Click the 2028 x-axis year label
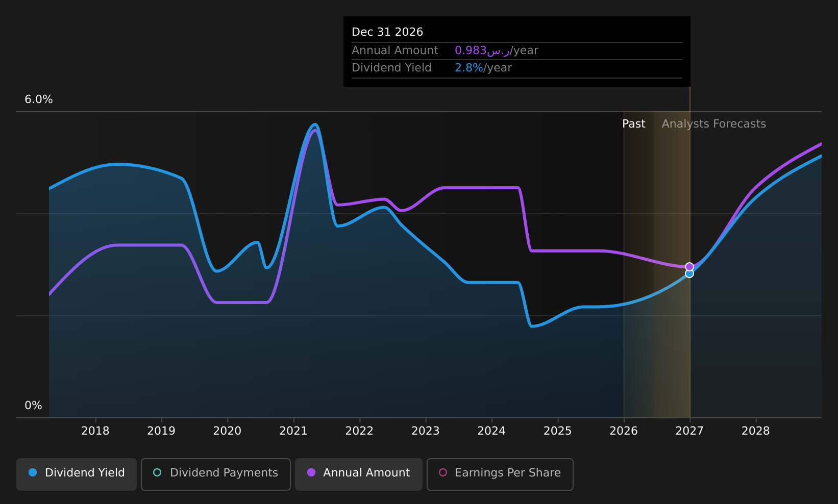838x504 pixels. pyautogui.click(x=755, y=431)
